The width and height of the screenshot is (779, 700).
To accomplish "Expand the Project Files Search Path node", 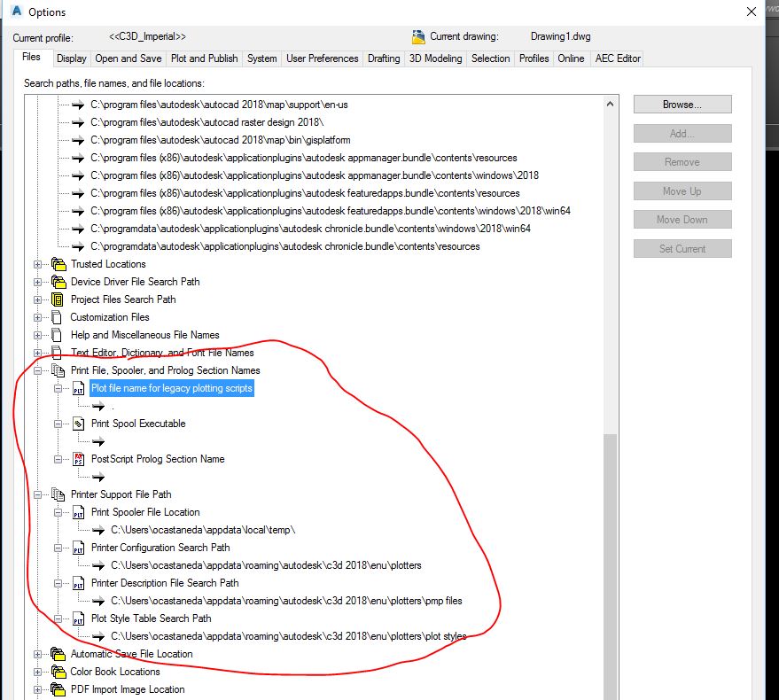I will pyautogui.click(x=38, y=299).
